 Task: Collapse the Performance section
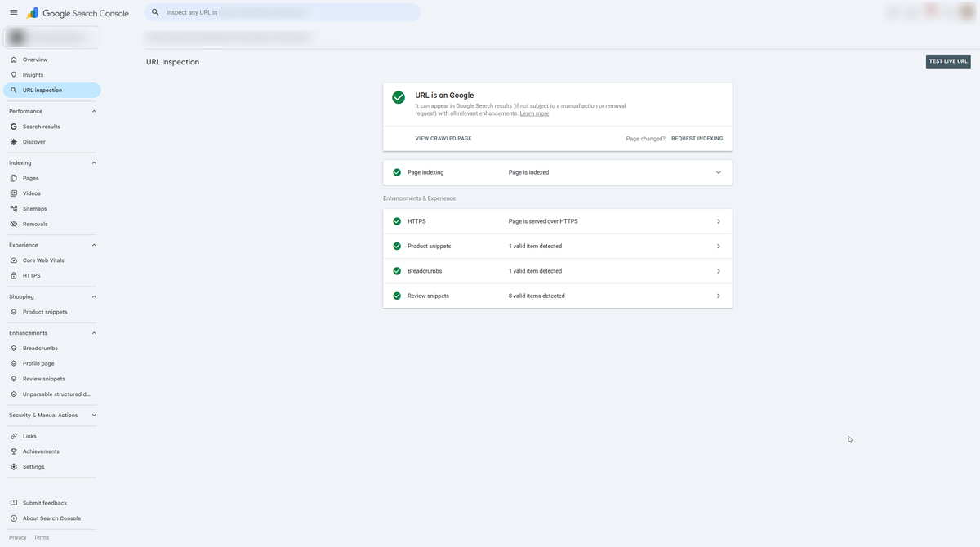click(94, 111)
